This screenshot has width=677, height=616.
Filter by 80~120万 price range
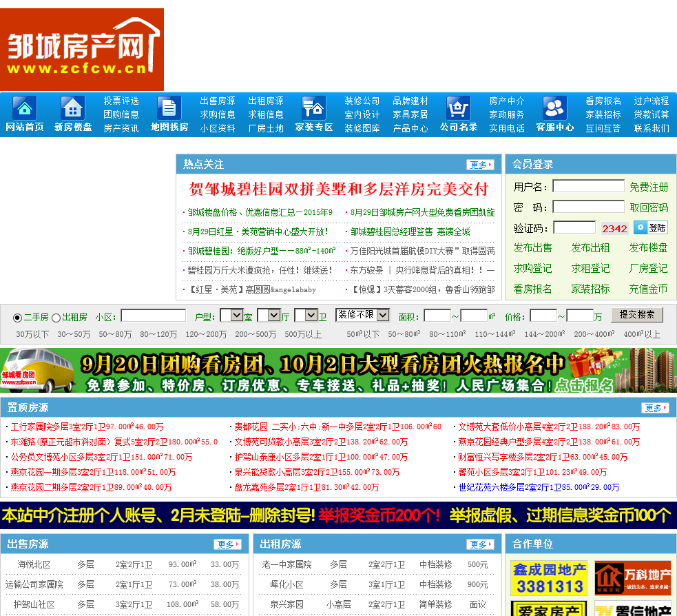click(x=158, y=335)
